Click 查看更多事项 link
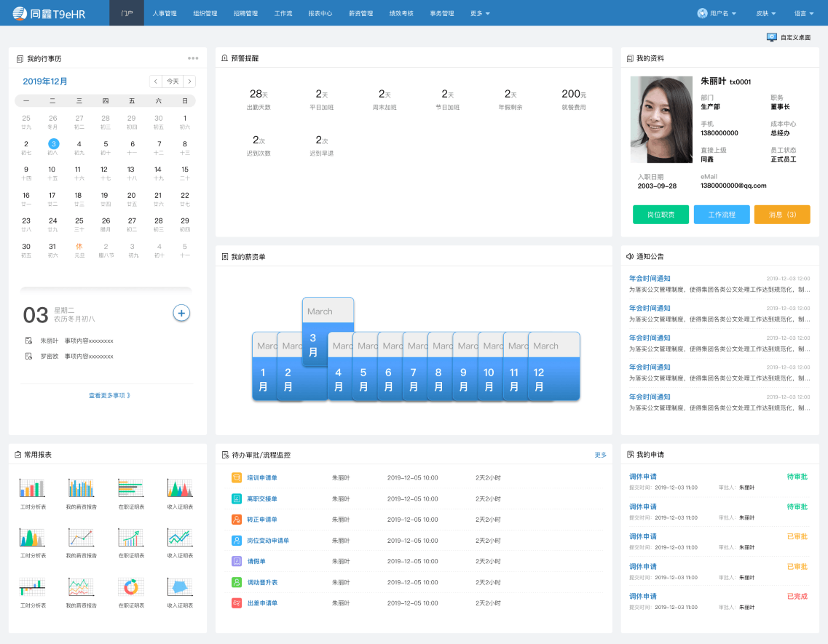The width and height of the screenshot is (828, 644). [x=109, y=396]
